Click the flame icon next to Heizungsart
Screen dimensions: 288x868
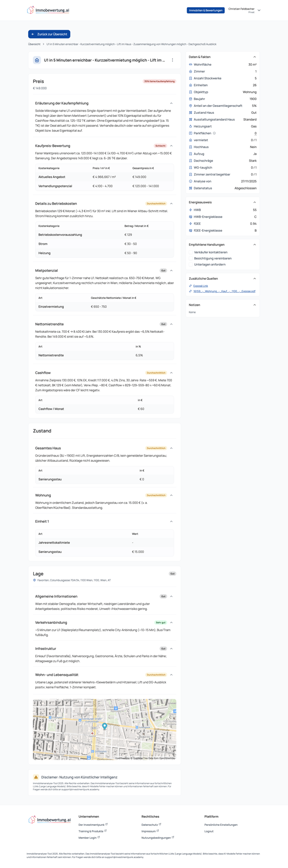190,126
